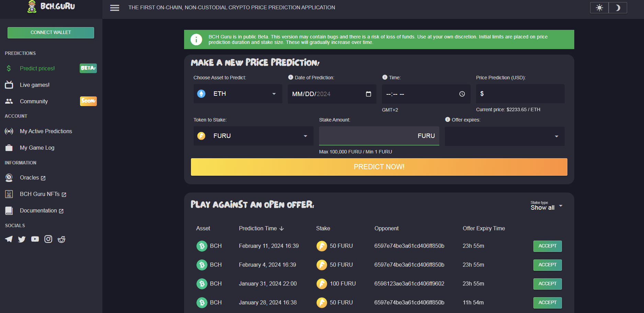Click the Oracles webcam icon

tap(9, 177)
